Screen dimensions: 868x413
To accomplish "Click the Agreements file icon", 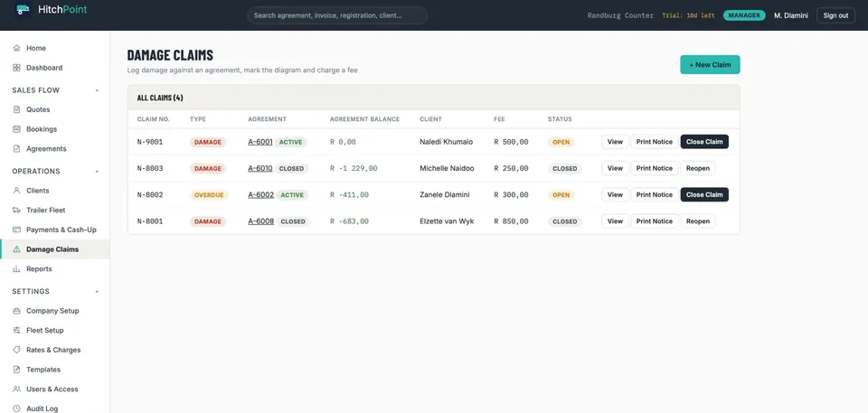I will (x=16, y=149).
